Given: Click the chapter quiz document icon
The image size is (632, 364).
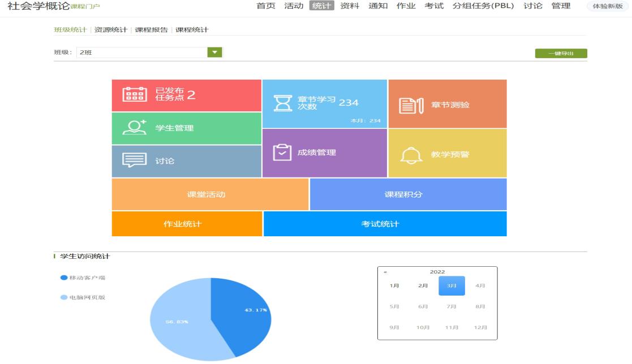Looking at the screenshot, I should (x=411, y=105).
